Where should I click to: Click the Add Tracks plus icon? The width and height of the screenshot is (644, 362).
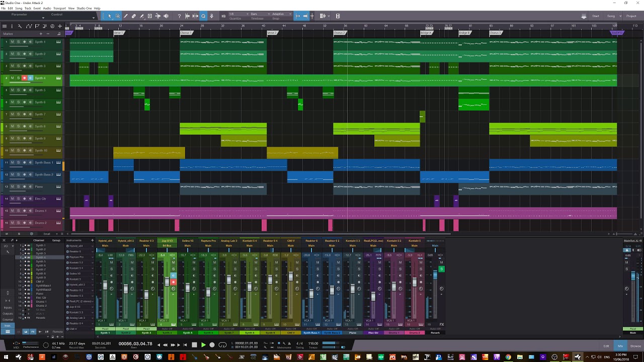(60, 26)
